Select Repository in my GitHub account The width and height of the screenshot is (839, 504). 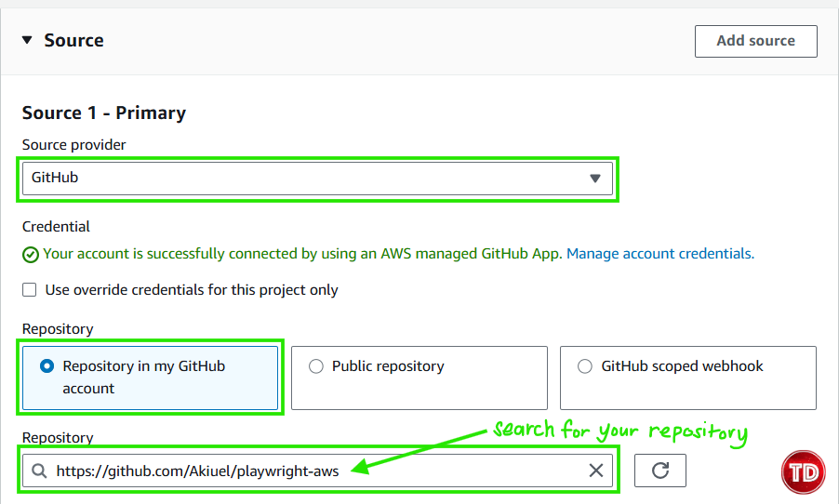[x=151, y=378]
